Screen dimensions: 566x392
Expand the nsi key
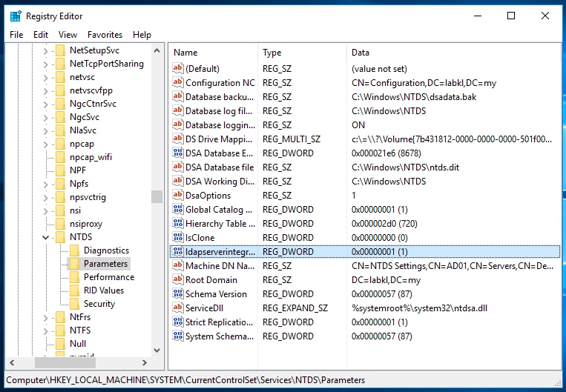click(x=45, y=211)
